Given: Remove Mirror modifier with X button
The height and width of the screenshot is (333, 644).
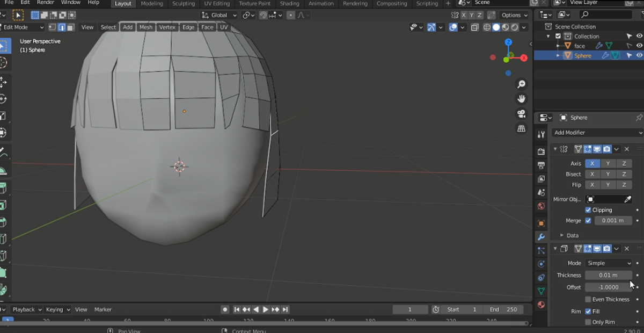Looking at the screenshot, I should tap(626, 149).
